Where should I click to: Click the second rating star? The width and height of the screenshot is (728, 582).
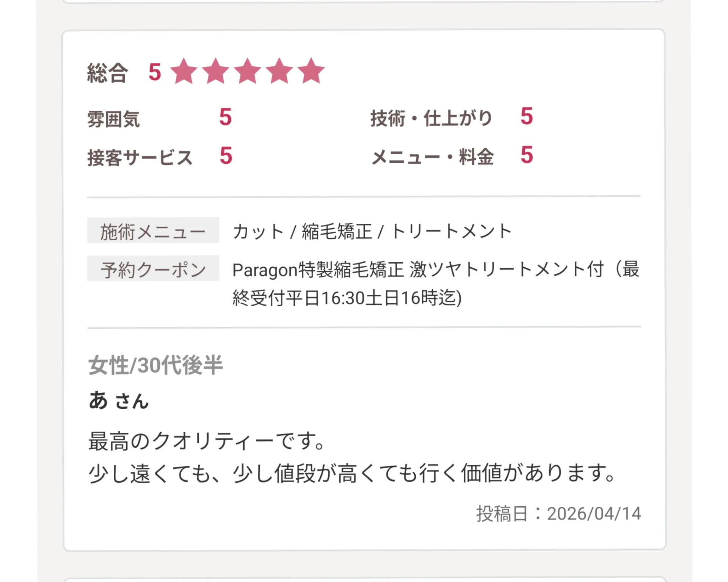[216, 71]
